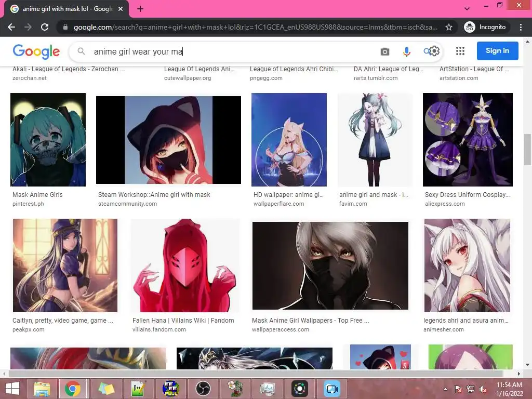Switch to Chrome in the taskbar
This screenshot has height=399, width=532.
pyautogui.click(x=73, y=389)
